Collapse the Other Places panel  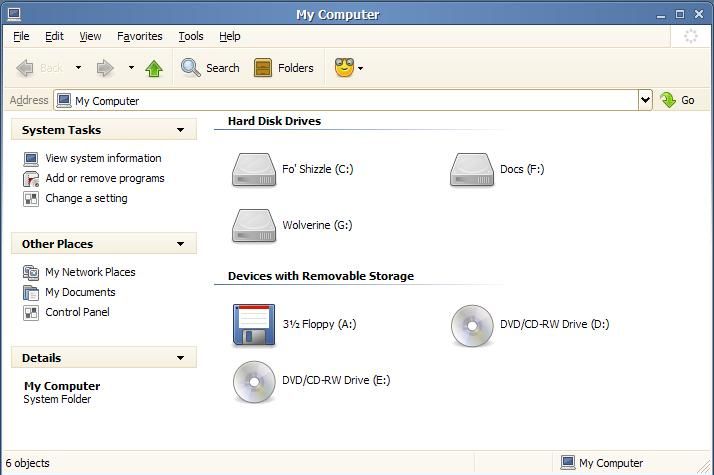180,244
